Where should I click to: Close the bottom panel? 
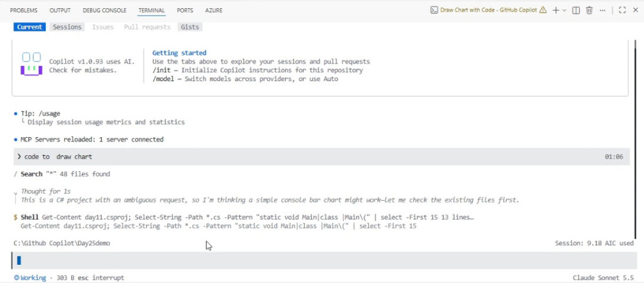click(x=635, y=10)
